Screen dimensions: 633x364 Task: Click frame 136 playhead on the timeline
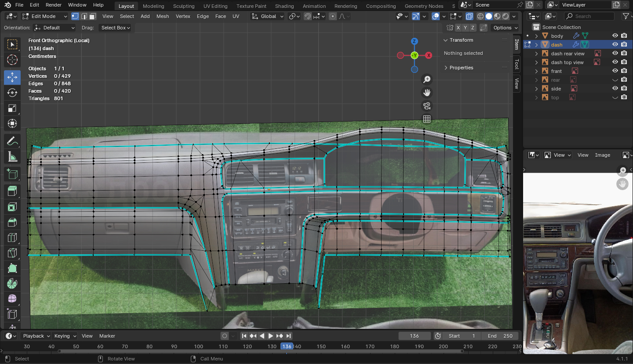[x=287, y=346]
